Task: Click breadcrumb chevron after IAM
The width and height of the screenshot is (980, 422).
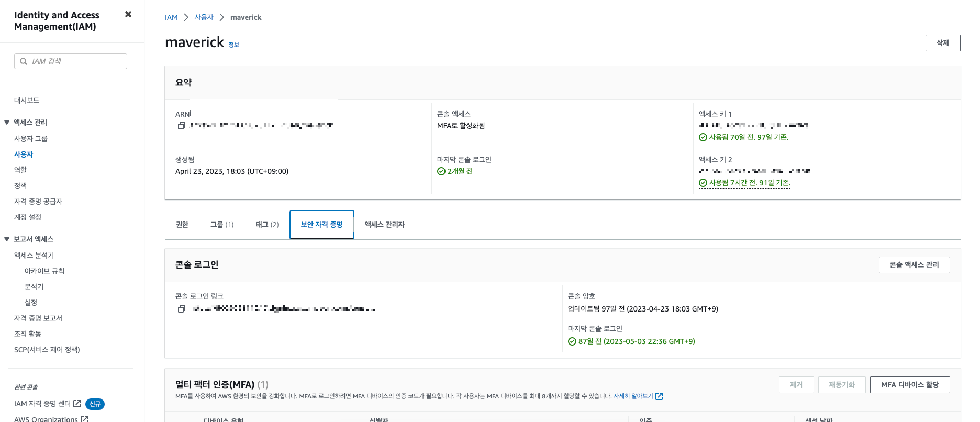Action: (x=186, y=17)
